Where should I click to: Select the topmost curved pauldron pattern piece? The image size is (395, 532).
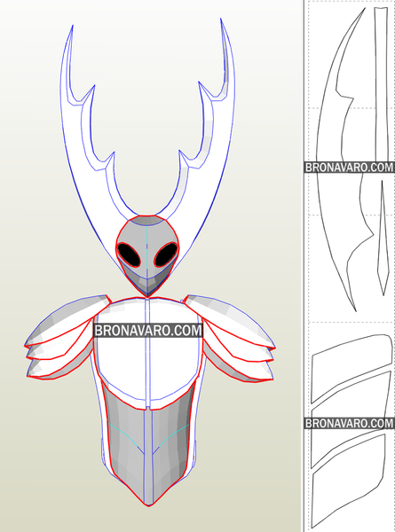point(352,368)
